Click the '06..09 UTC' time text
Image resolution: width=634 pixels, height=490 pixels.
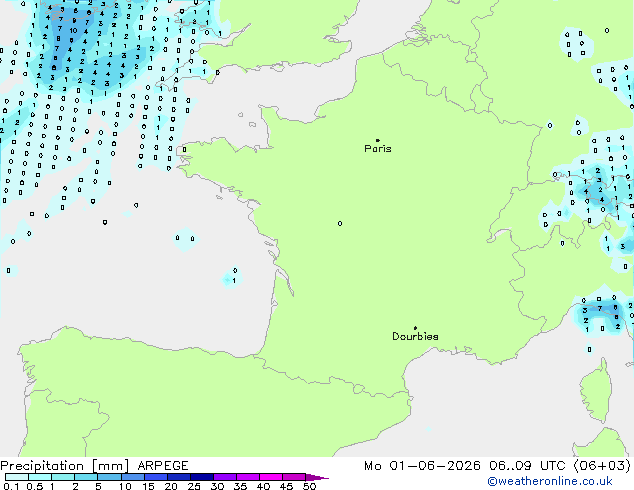(x=527, y=466)
